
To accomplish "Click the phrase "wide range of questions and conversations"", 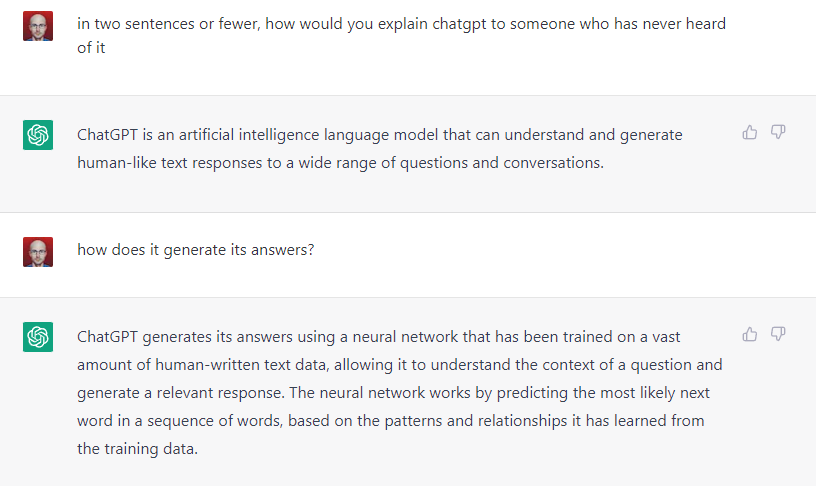I will 451,163.
